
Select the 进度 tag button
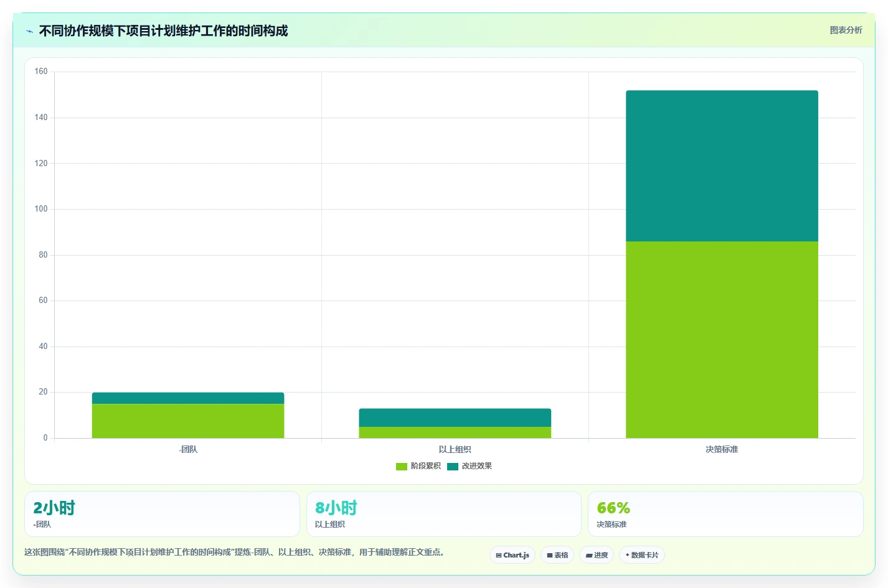click(597, 555)
